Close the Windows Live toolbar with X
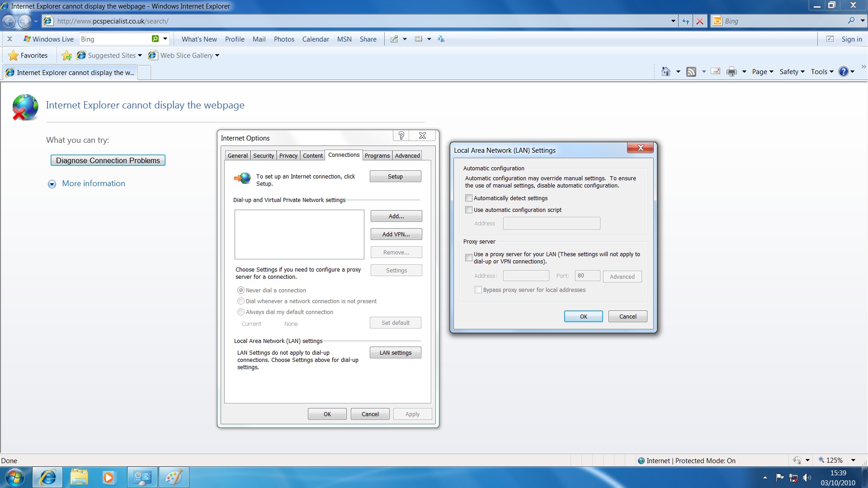 [9, 39]
